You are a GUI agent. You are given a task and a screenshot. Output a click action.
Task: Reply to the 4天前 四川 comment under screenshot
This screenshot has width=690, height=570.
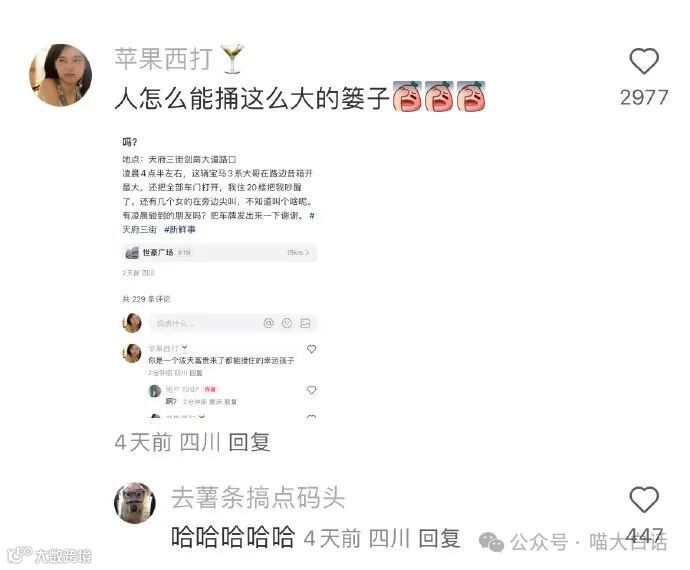249,442
